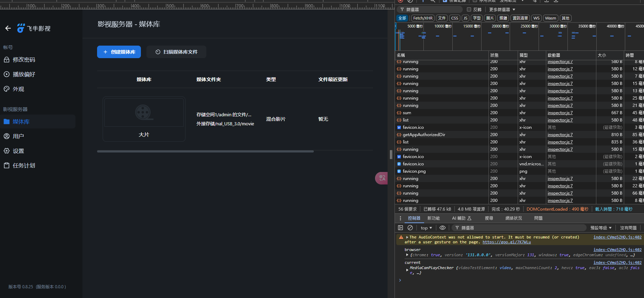Clear the console with the ban icon

(410, 228)
